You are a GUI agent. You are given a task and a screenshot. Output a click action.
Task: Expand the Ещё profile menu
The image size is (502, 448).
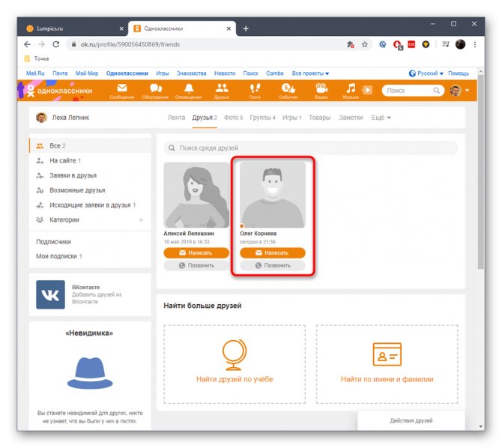point(381,118)
